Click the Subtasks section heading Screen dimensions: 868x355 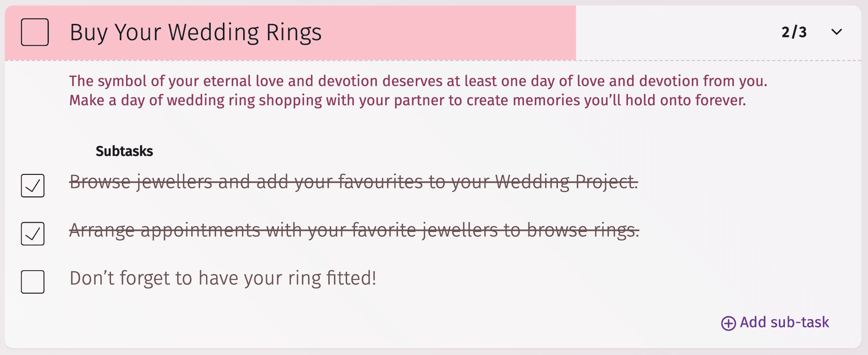pos(124,151)
